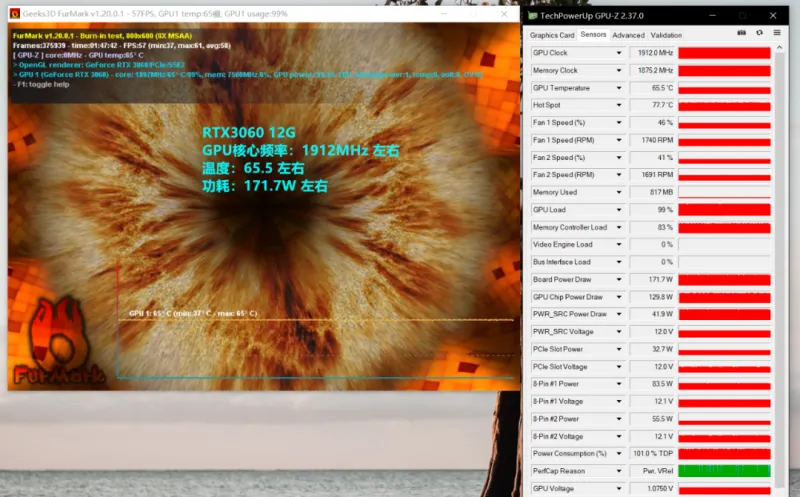
Task: Minimize the GPU-Z window
Action: point(713,15)
